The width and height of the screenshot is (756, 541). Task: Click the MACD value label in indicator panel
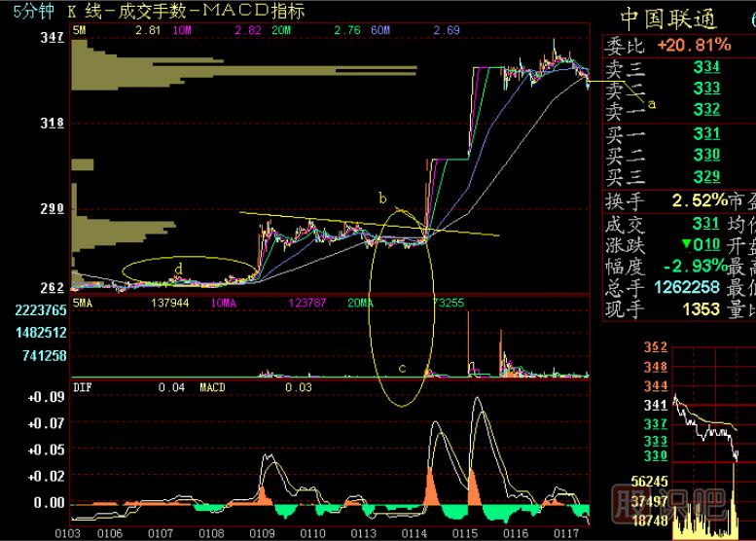[x=212, y=387]
